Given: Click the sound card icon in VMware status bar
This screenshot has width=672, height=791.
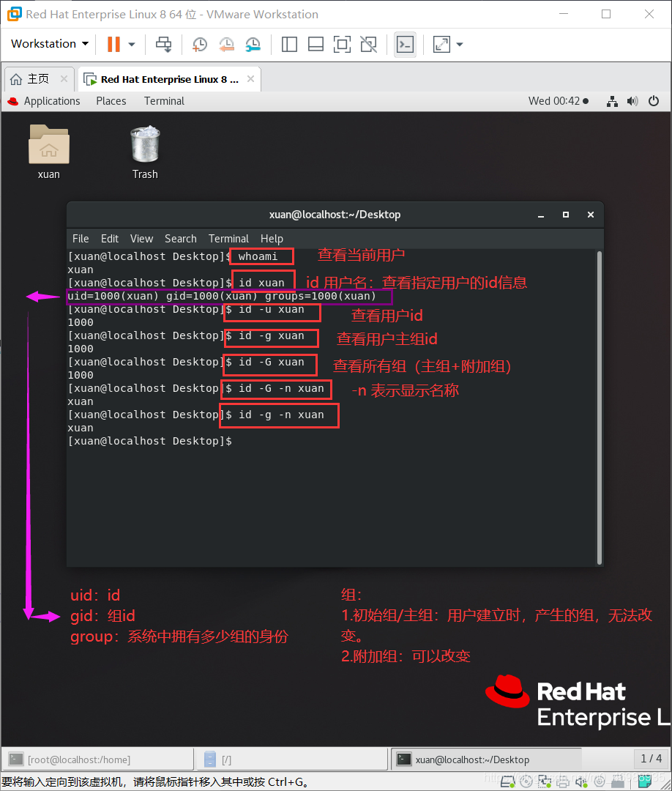Looking at the screenshot, I should pyautogui.click(x=582, y=781).
